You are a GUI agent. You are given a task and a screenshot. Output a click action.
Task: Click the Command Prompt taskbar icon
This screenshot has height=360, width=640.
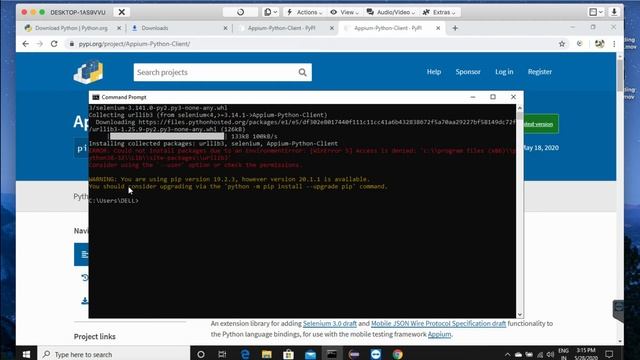(x=332, y=354)
